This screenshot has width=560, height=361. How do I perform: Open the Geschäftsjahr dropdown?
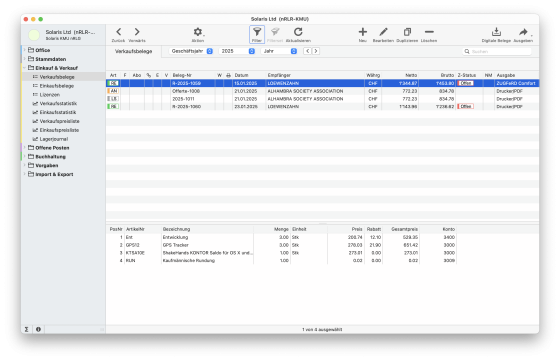click(191, 51)
